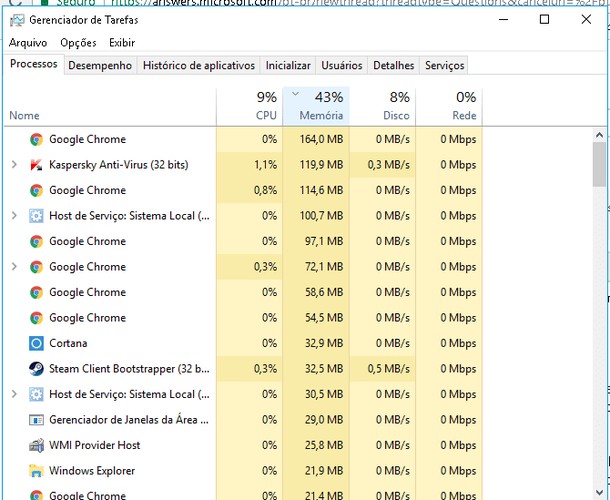Click the 21,9 MB memory cell

[316, 471]
